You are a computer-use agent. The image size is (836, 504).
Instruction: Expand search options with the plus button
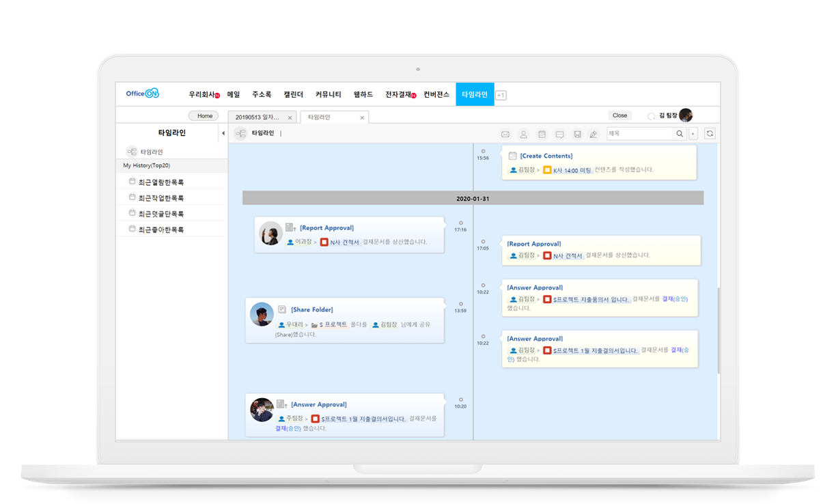tap(693, 134)
